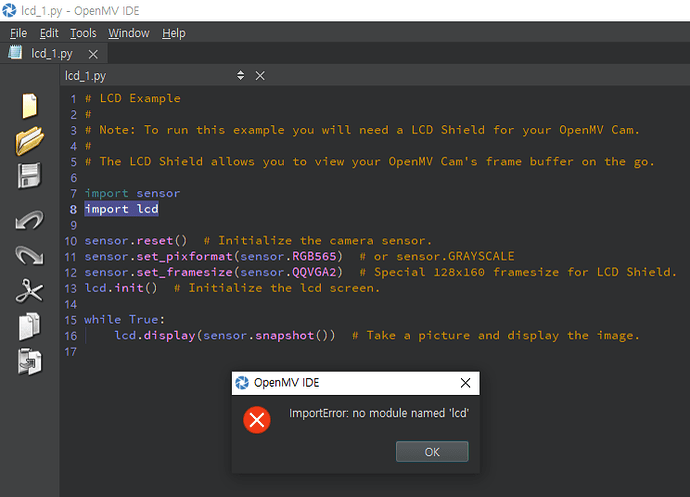This screenshot has width=690, height=497.
Task: Close the lcd_1.py tab
Action: point(93,54)
